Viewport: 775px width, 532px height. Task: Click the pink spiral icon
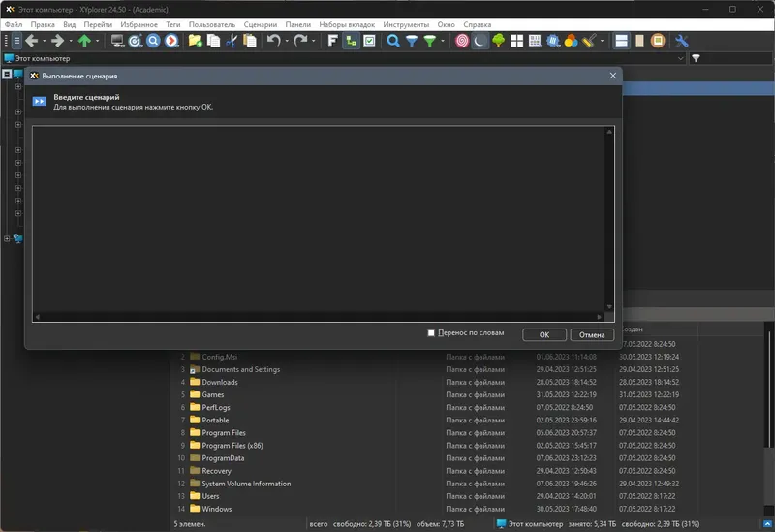tap(462, 41)
